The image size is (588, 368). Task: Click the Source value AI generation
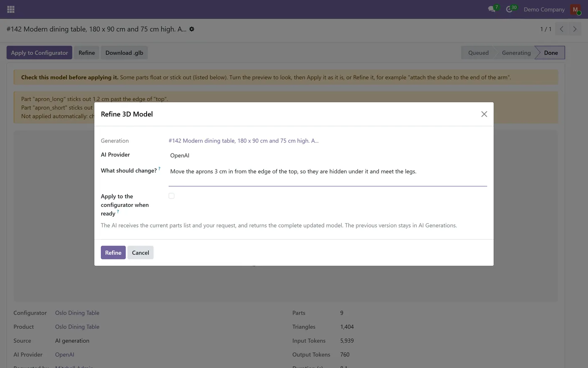pyautogui.click(x=72, y=341)
